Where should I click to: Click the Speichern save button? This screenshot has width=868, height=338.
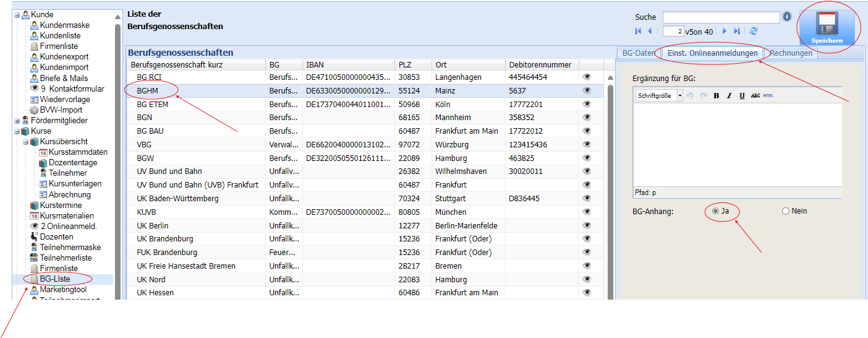coord(826,28)
